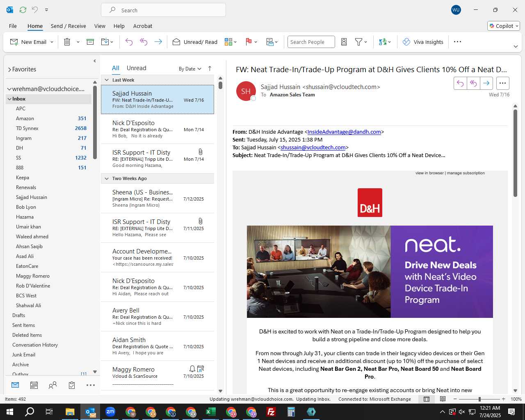Open the Help tab

tap(119, 26)
